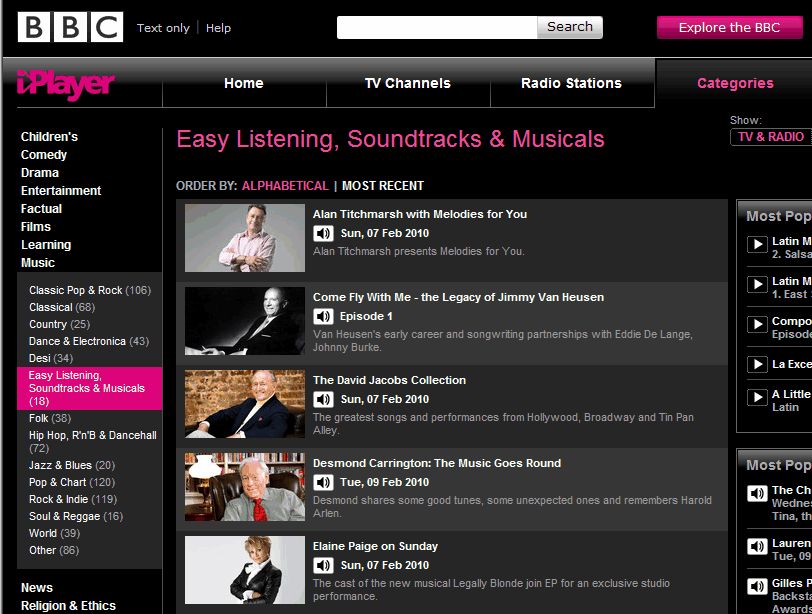Screen dimensions: 812x614
Task: Select Dance & Electronica subcategory
Action: click(x=89, y=342)
